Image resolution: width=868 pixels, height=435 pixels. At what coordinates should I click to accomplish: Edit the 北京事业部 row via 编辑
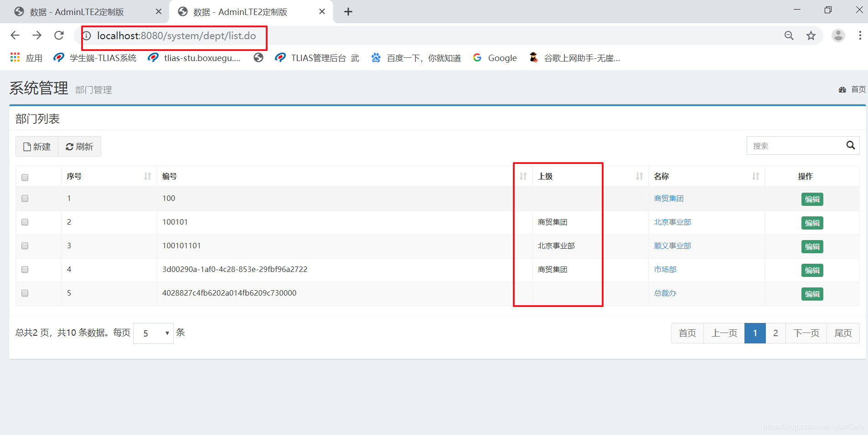[812, 223]
